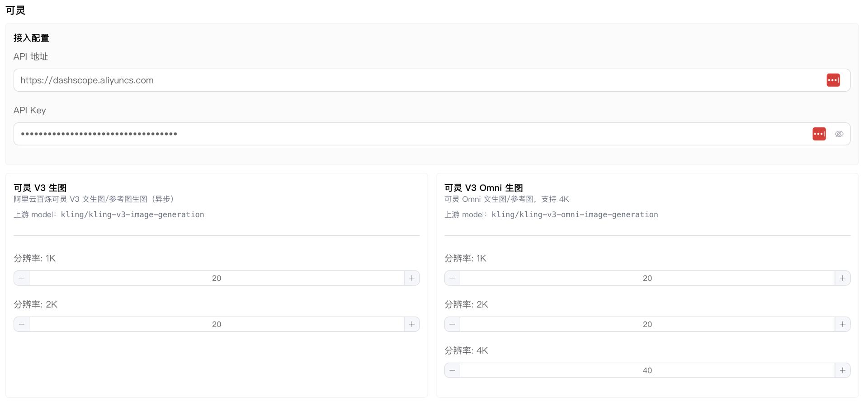Click the kling/kling-v3-omni-image-generation model name
The height and width of the screenshot is (401, 868).
pos(575,214)
